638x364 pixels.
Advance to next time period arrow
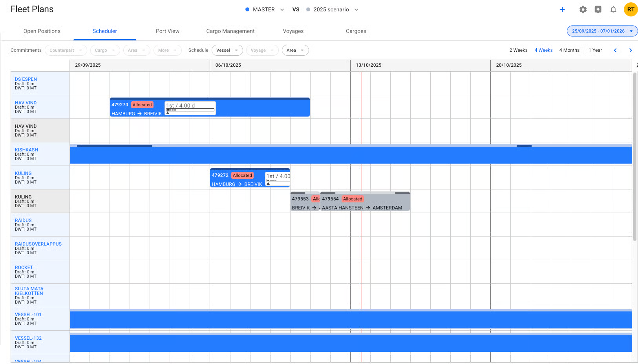[630, 50]
